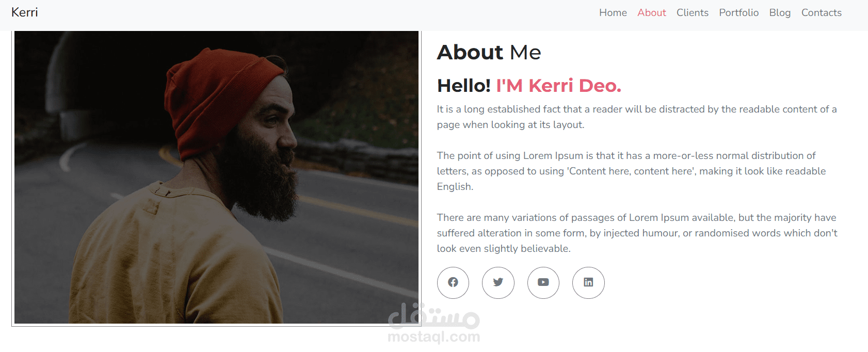Click the Kerri brand logo text
This screenshot has width=868, height=352.
click(x=25, y=12)
